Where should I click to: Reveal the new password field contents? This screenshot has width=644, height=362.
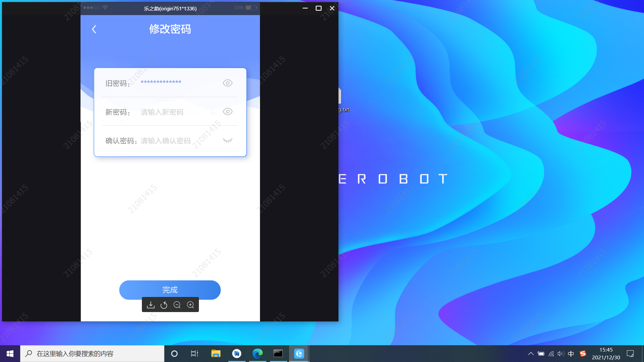click(228, 112)
